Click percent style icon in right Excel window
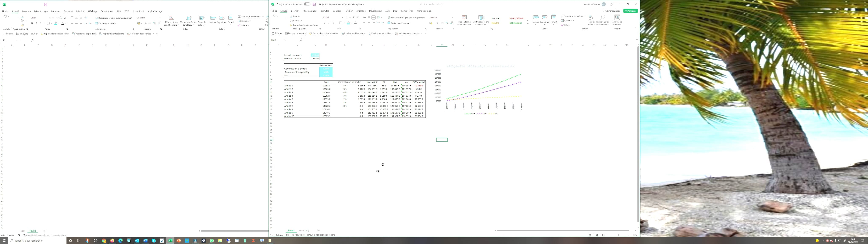This screenshot has height=244, width=868. (438, 23)
